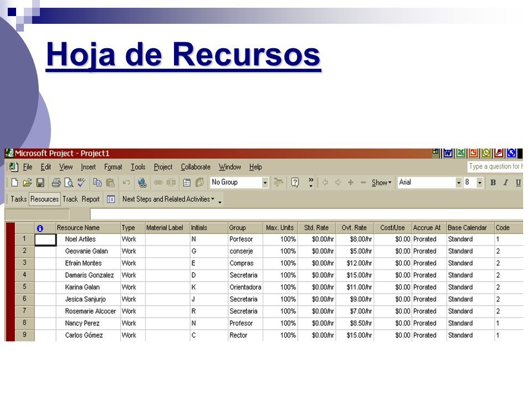532x399 pixels.
Task: Open the Project menu
Action: [x=163, y=167]
